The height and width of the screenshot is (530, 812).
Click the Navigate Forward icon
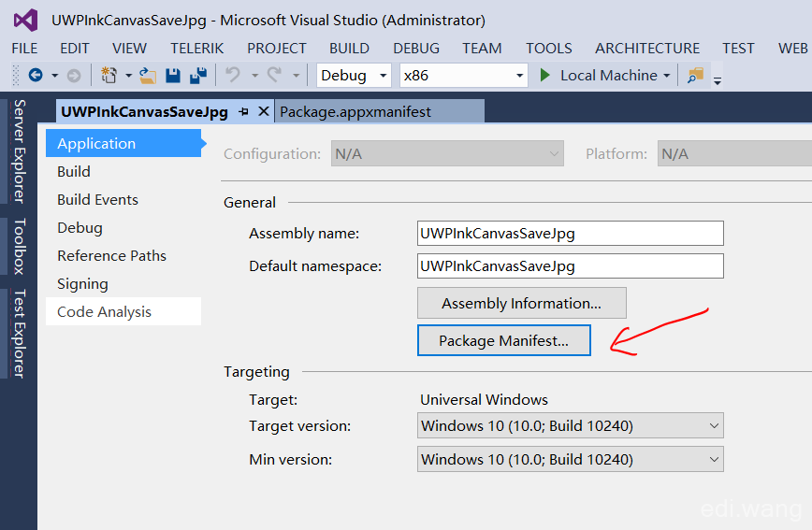point(74,76)
